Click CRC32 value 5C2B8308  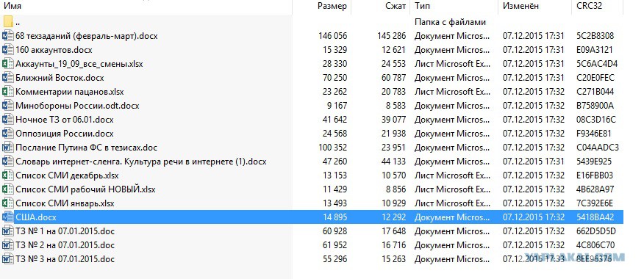(595, 36)
